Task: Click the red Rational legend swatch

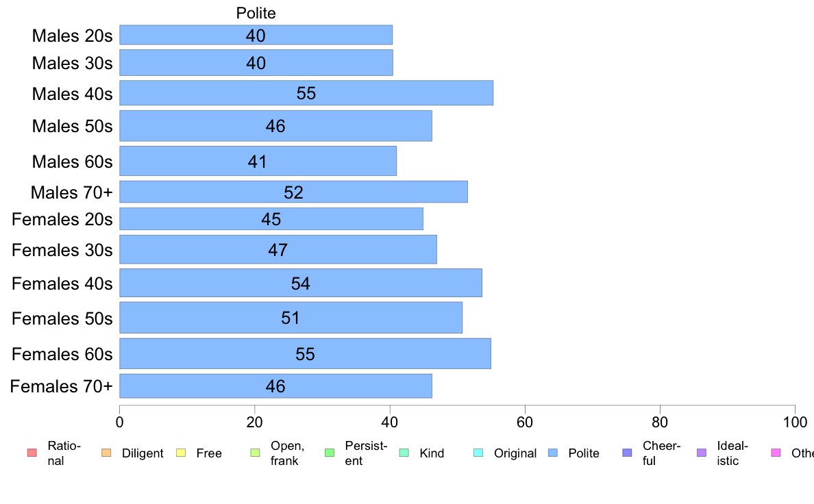Action: pos(32,453)
